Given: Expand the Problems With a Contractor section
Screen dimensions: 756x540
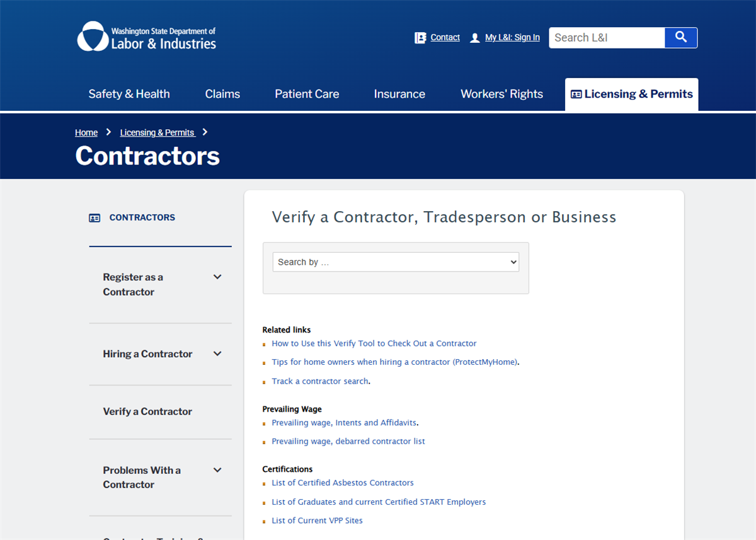Looking at the screenshot, I should point(217,469).
